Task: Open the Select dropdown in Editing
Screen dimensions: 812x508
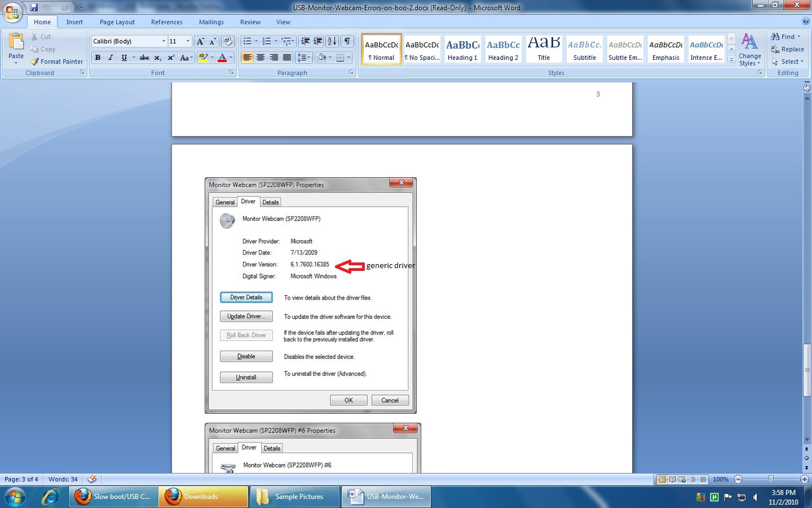Action: pos(788,62)
